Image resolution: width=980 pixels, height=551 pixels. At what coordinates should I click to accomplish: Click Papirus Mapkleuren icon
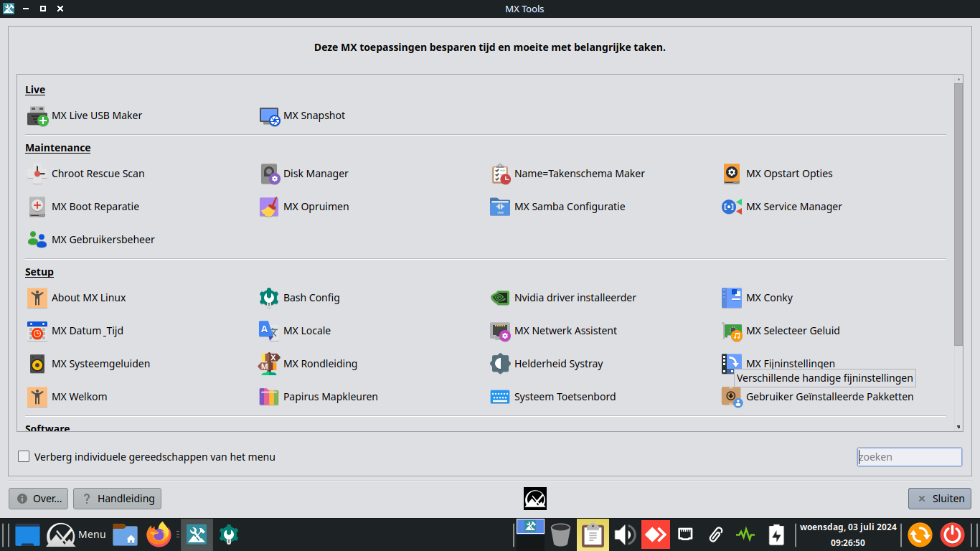269,397
